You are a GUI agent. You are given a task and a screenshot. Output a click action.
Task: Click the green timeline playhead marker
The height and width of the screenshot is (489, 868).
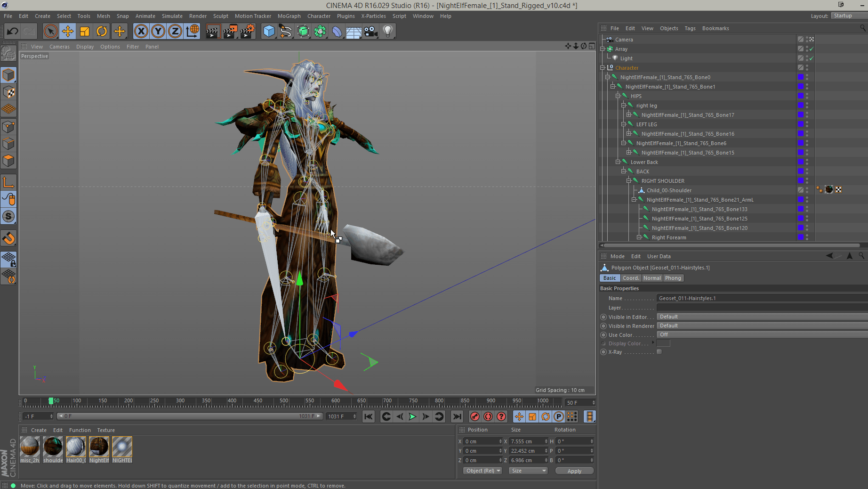[51, 401]
